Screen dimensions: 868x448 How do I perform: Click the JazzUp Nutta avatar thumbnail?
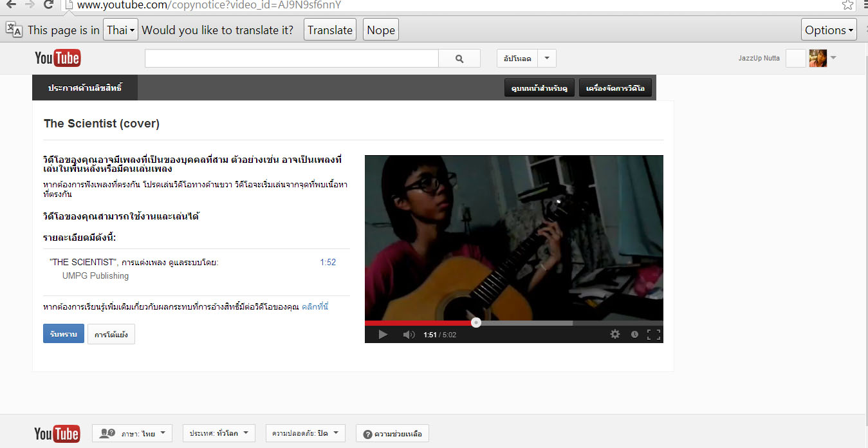pos(818,58)
